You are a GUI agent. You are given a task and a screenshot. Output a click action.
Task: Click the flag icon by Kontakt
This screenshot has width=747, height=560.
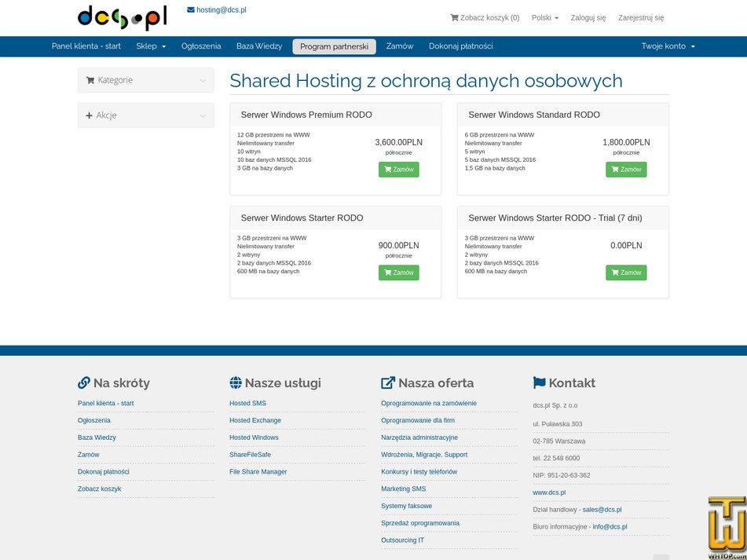coord(540,382)
